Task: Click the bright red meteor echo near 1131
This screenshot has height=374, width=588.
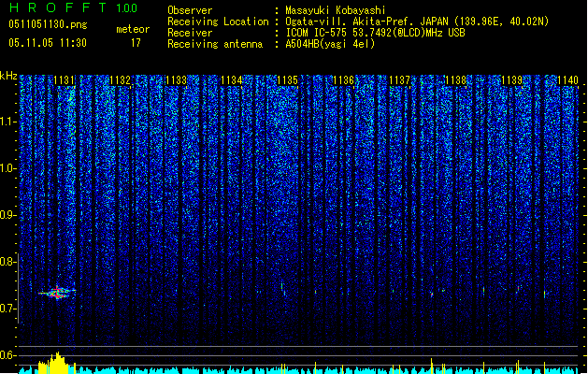Action: [57, 293]
